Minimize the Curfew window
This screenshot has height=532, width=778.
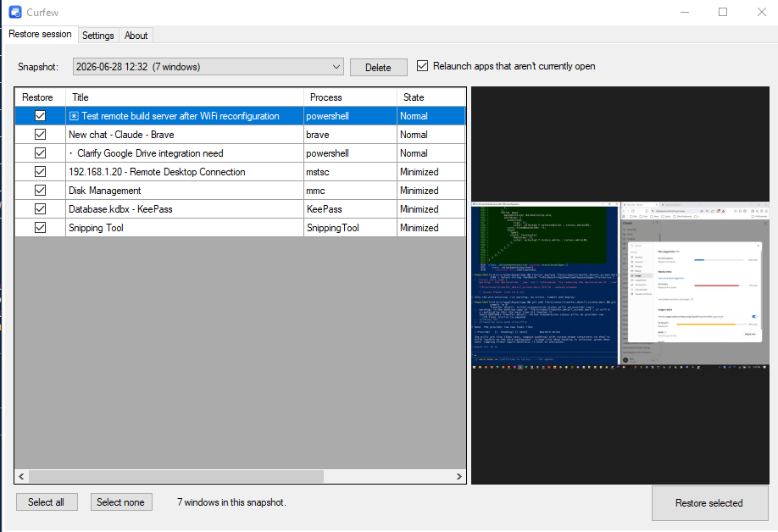click(685, 12)
